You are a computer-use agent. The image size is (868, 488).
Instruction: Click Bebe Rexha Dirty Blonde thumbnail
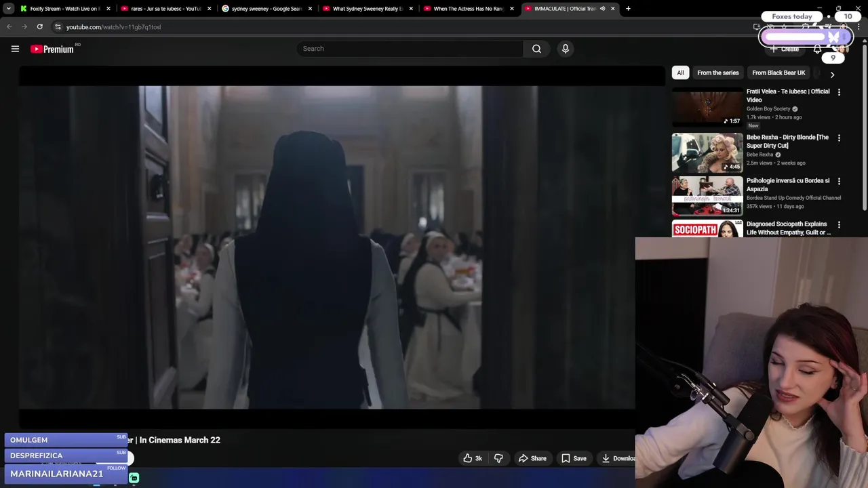click(707, 152)
